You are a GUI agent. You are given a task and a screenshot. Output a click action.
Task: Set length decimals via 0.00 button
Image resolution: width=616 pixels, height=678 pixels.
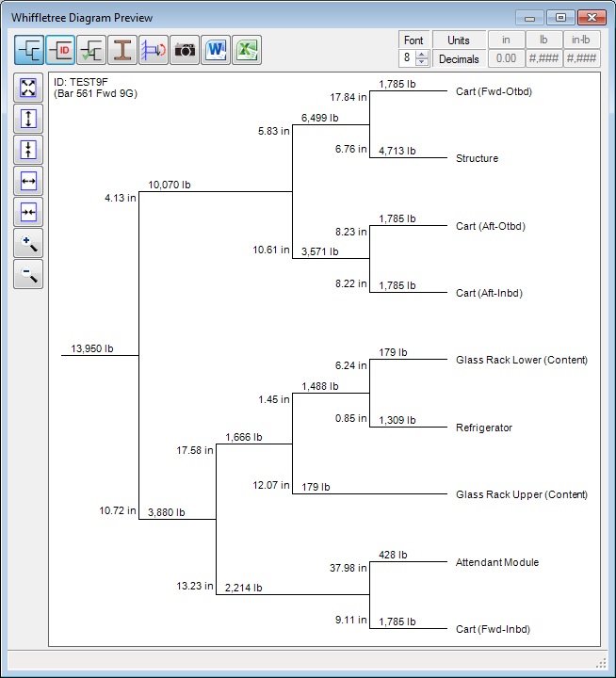click(506, 58)
